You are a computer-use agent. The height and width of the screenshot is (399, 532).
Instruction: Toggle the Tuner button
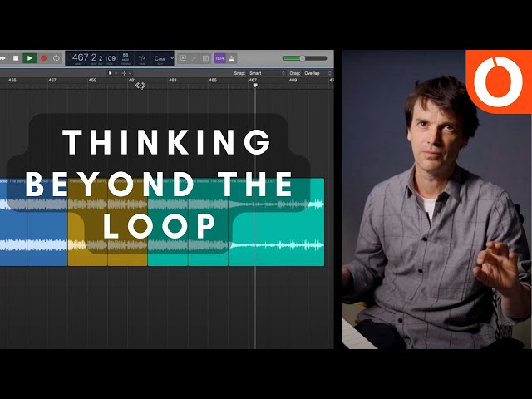pos(195,58)
